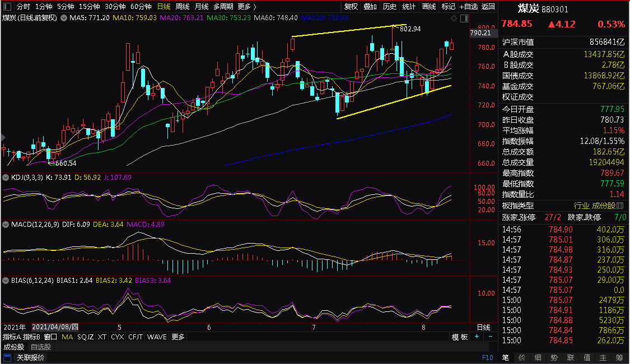Image resolution: width=630 pixels, height=364 pixels.
Task: Collapse the KDJ indicator dropdown circle
Action: coord(6,177)
